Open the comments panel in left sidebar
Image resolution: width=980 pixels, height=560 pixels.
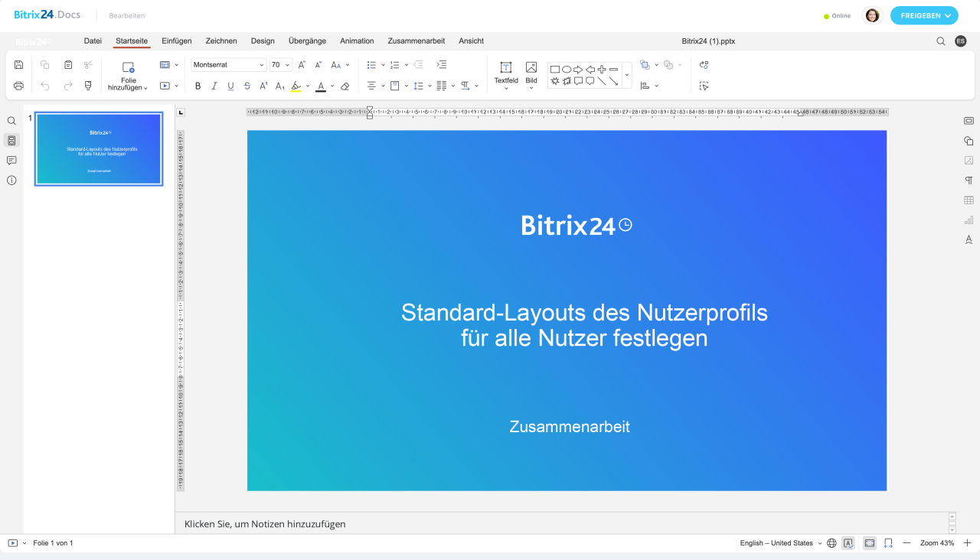pos(11,161)
